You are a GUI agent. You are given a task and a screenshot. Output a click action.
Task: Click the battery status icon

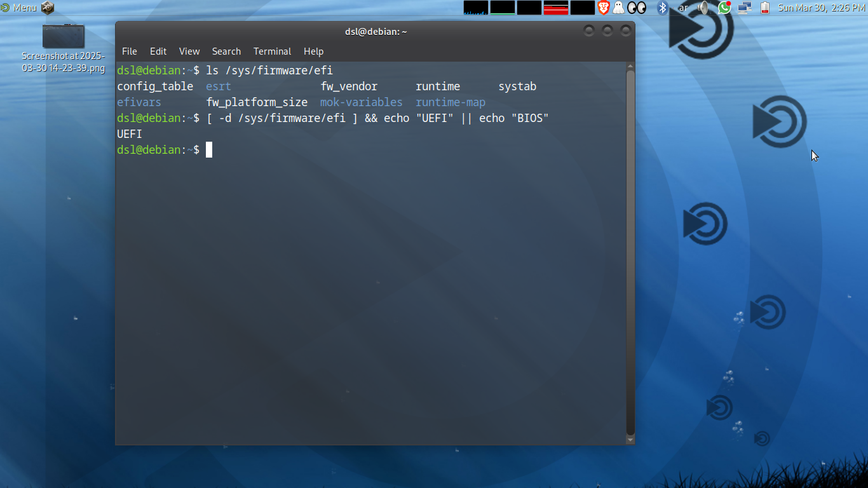pos(765,8)
